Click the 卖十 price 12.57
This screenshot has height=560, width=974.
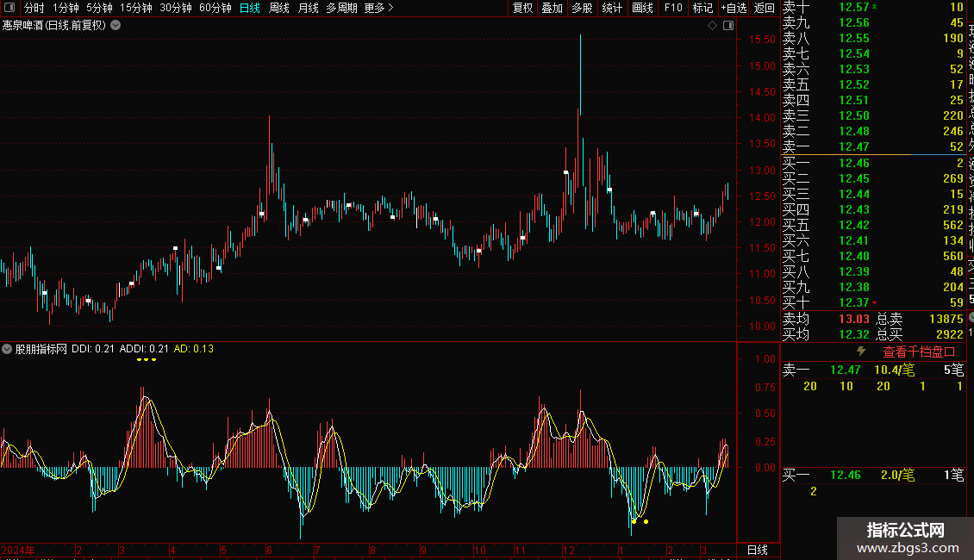click(853, 7)
